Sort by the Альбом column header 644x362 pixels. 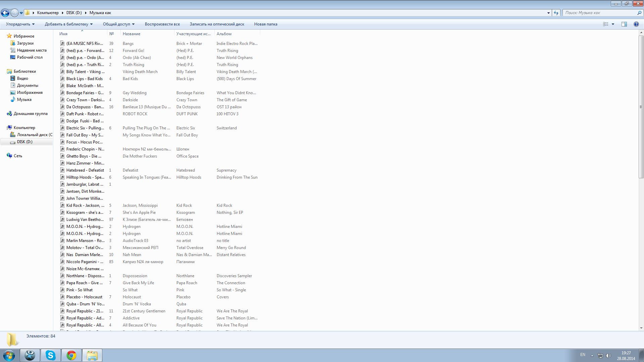[224, 34]
